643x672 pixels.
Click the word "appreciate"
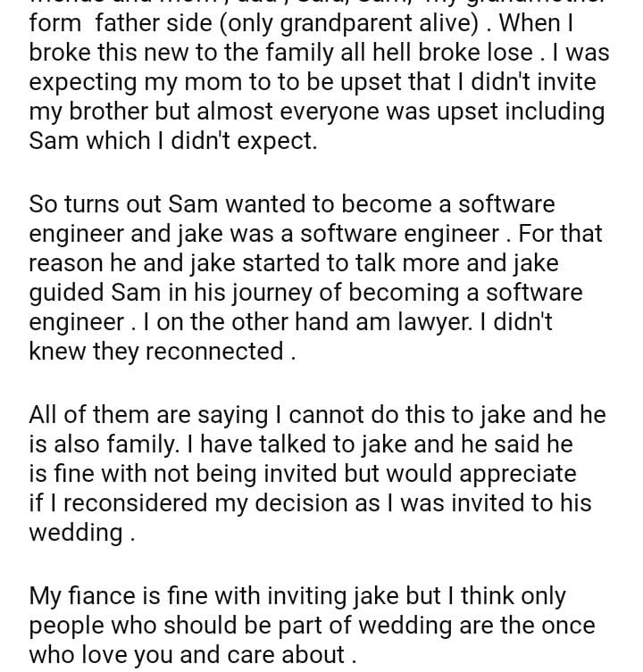pos(511,473)
